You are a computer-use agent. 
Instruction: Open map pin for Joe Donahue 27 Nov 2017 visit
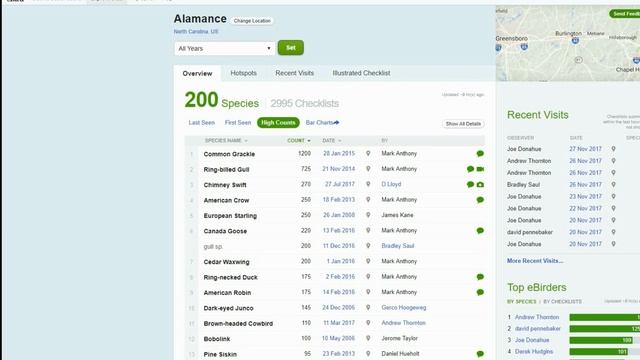pyautogui.click(x=613, y=149)
